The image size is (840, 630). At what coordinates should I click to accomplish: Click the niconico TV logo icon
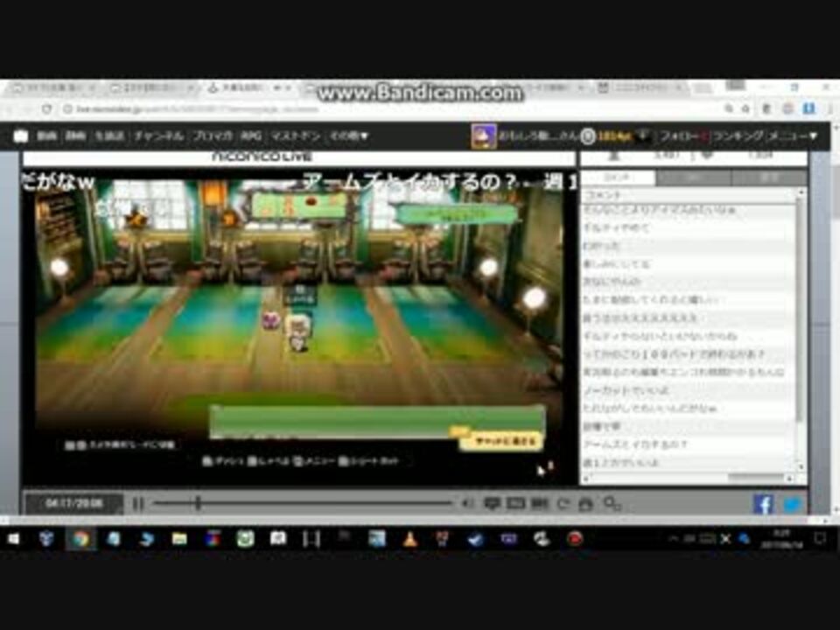[x=20, y=136]
